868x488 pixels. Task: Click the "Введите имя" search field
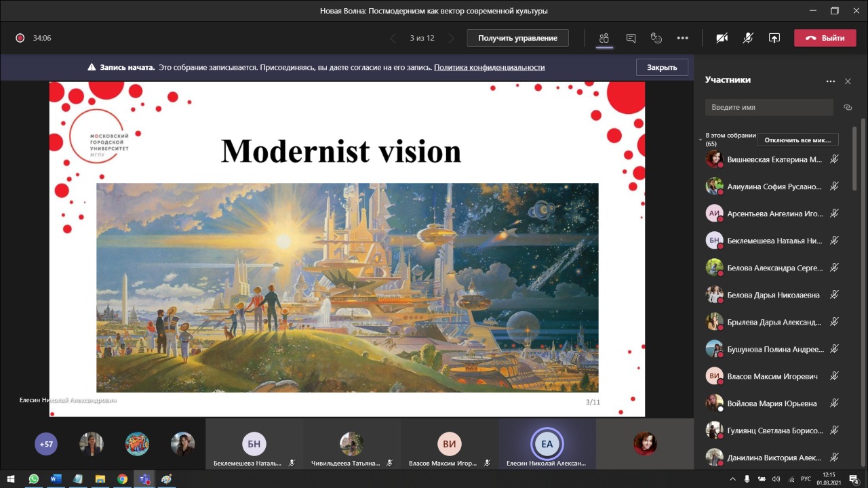[768, 107]
